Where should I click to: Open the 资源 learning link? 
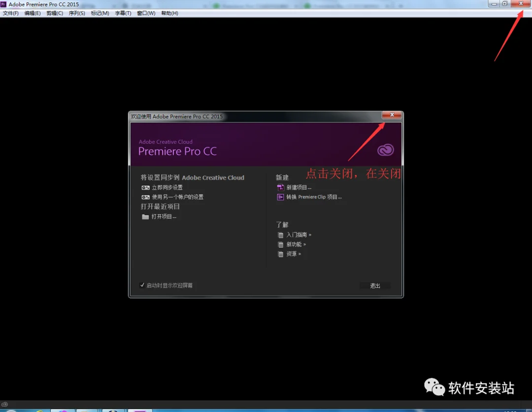pyautogui.click(x=290, y=254)
